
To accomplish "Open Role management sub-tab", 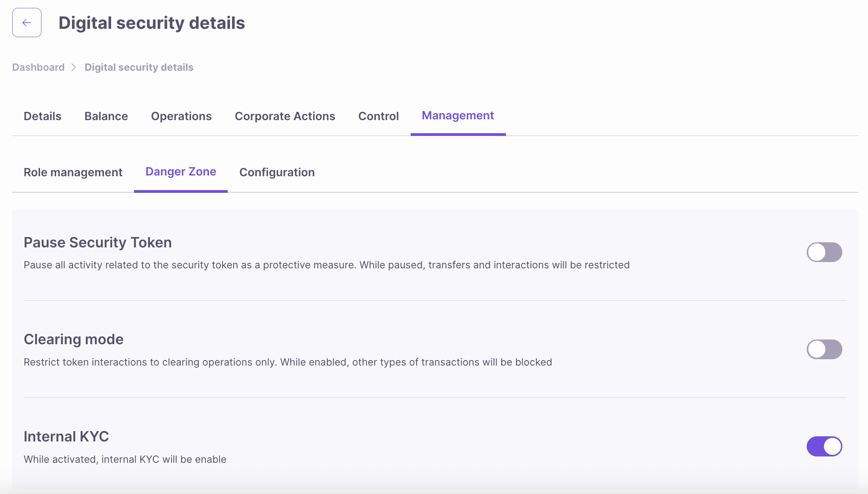I will (73, 172).
